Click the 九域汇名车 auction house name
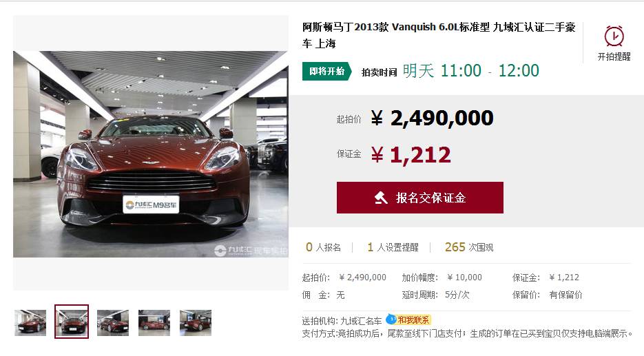644x356 pixels. coord(361,321)
